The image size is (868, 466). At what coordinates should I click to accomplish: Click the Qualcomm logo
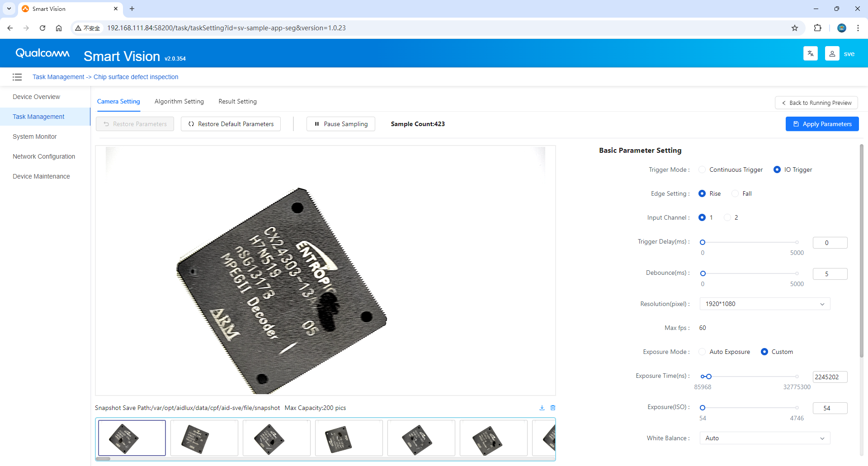click(42, 53)
